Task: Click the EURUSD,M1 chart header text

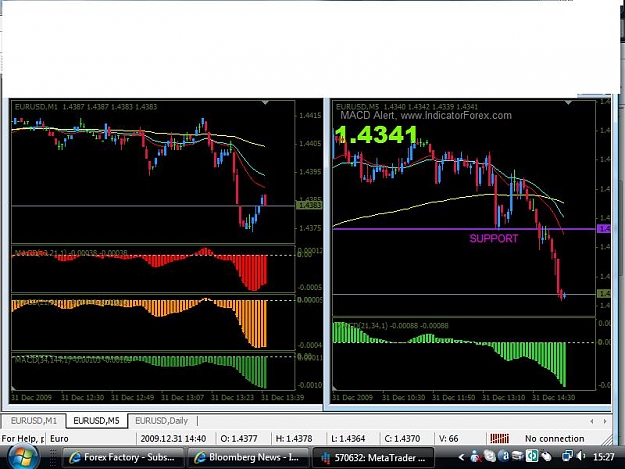Action: (x=86, y=107)
